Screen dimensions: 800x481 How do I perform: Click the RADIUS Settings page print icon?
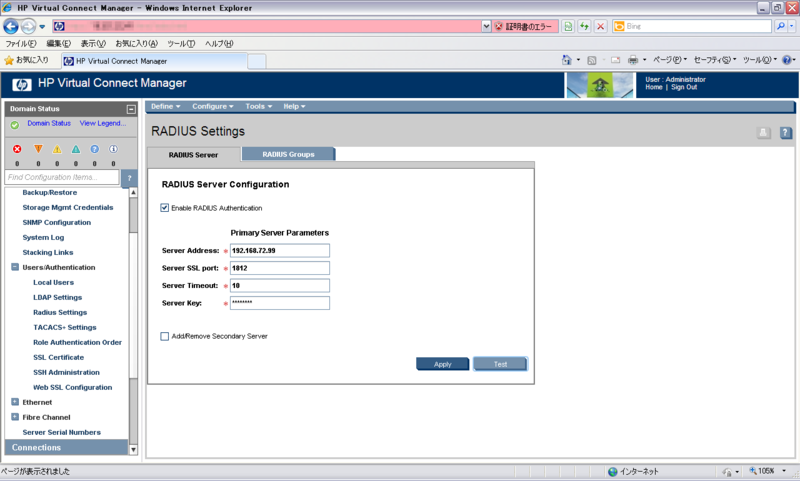pos(763,133)
